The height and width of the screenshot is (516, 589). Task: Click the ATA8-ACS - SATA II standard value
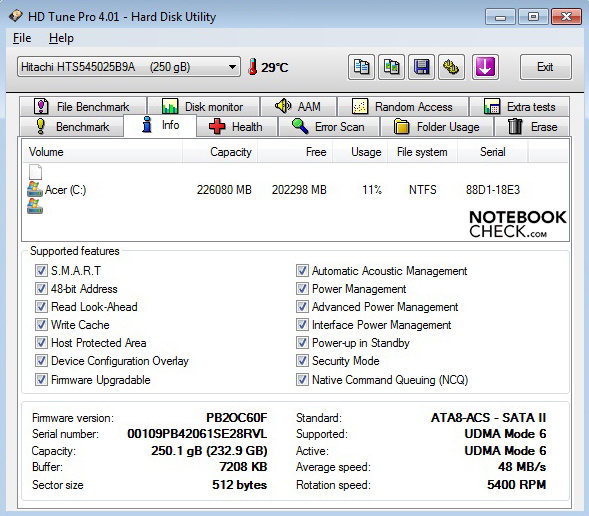pos(488,418)
